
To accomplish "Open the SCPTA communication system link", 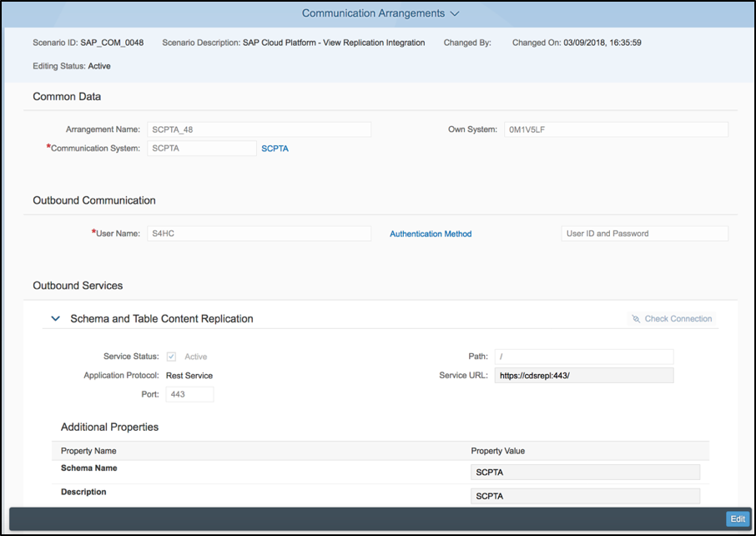I will point(275,149).
